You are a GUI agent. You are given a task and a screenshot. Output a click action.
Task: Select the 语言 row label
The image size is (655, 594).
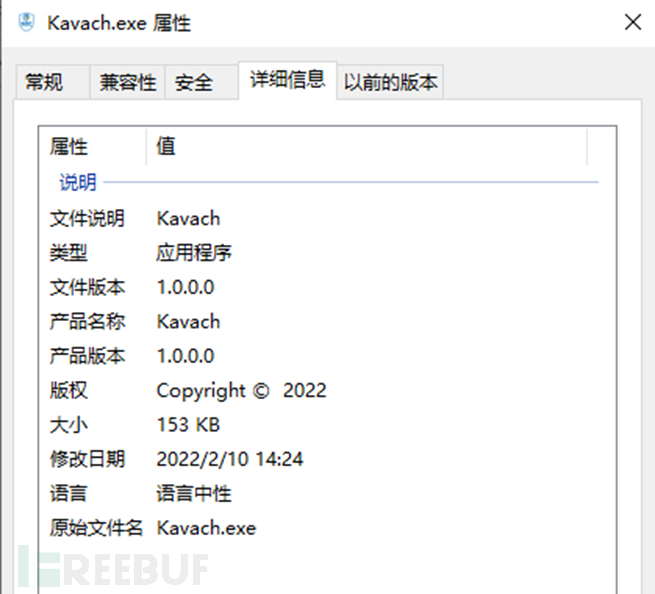pos(69,493)
